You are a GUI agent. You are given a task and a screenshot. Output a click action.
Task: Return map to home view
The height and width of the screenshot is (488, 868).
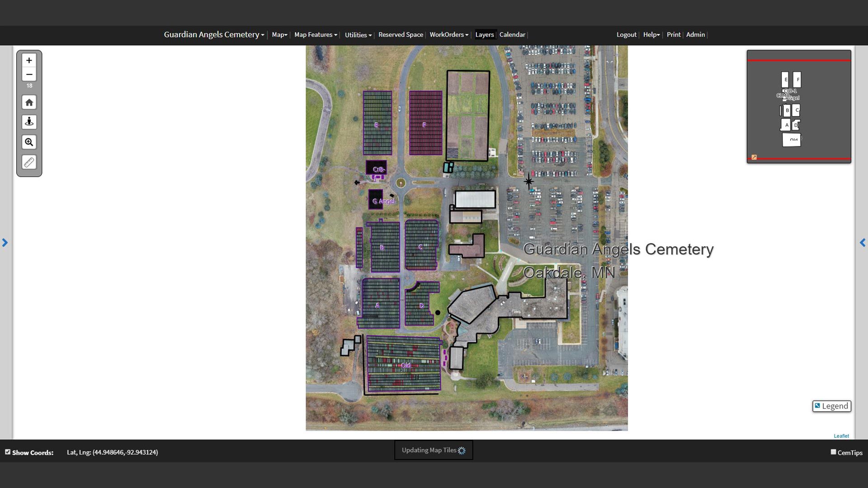29,103
